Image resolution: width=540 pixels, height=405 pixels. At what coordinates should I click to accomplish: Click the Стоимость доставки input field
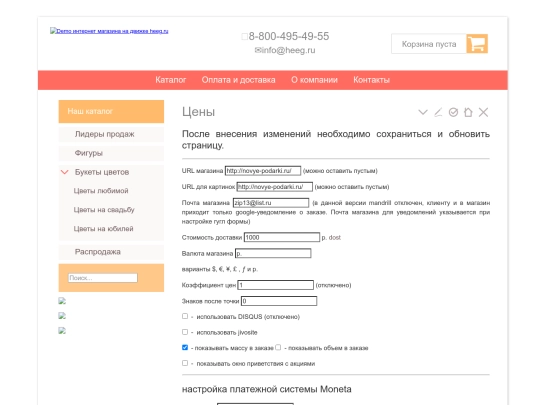pos(282,237)
